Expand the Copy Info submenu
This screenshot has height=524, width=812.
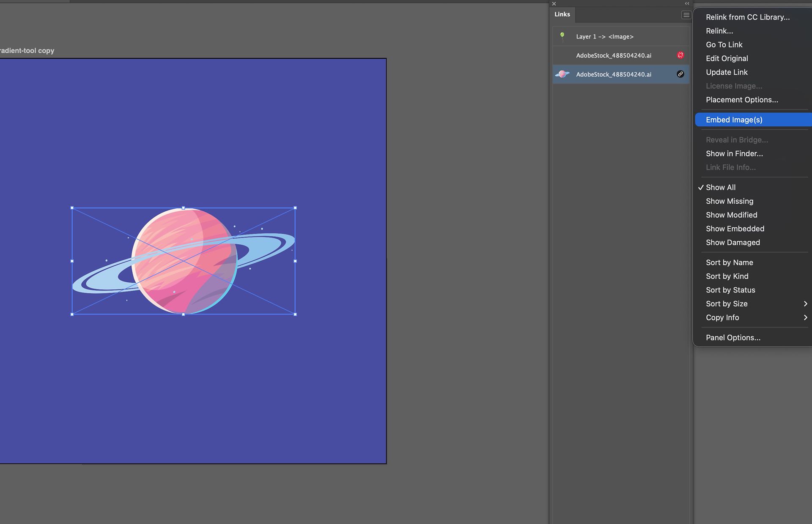(753, 317)
